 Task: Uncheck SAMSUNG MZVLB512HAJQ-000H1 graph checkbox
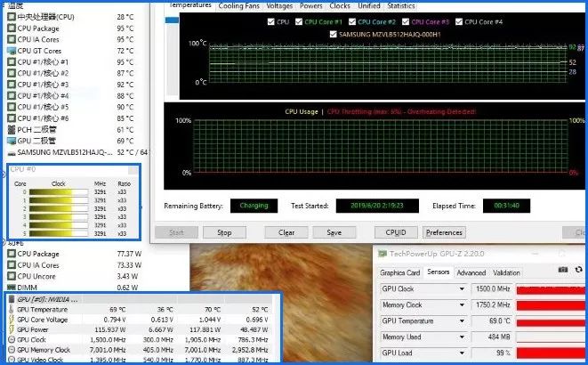coord(333,34)
